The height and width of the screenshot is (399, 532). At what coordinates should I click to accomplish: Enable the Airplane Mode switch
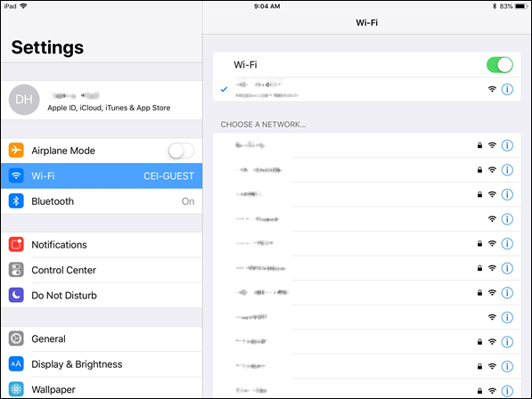[181, 151]
